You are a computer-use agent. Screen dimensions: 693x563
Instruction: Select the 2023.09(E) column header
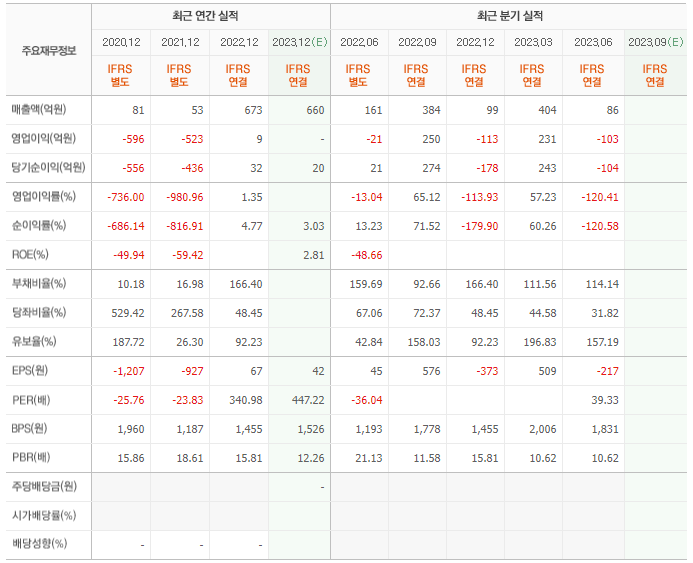tap(655, 42)
